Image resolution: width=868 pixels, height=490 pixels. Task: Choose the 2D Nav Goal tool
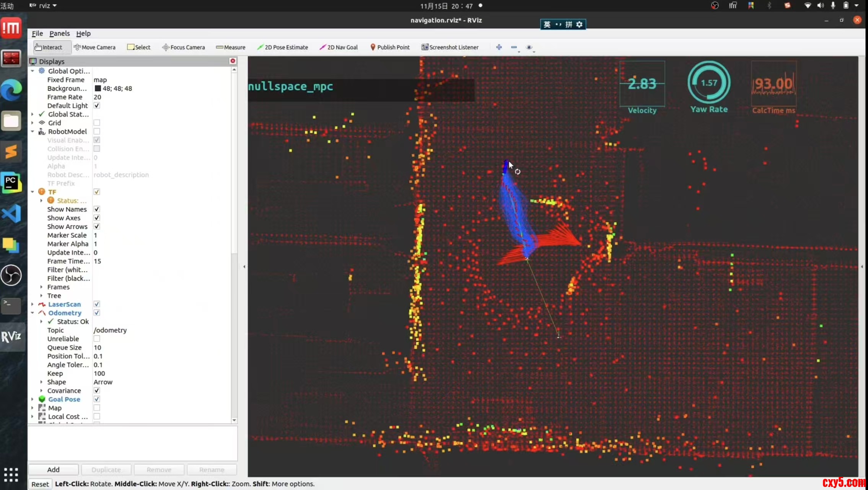339,47
